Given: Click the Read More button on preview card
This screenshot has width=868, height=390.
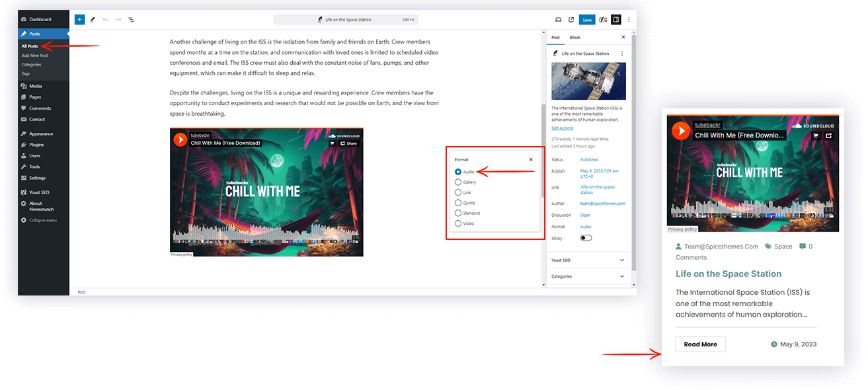Looking at the screenshot, I should pyautogui.click(x=700, y=344).
